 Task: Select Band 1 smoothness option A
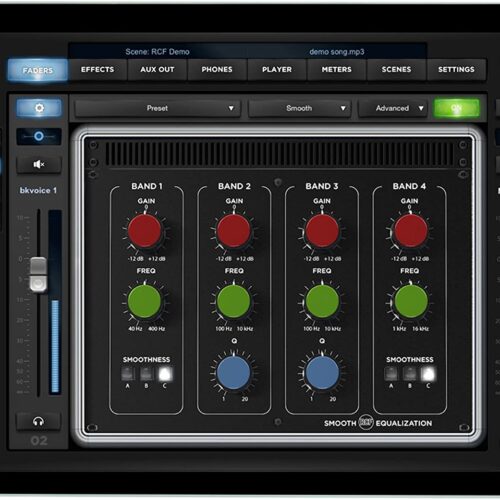coord(128,374)
